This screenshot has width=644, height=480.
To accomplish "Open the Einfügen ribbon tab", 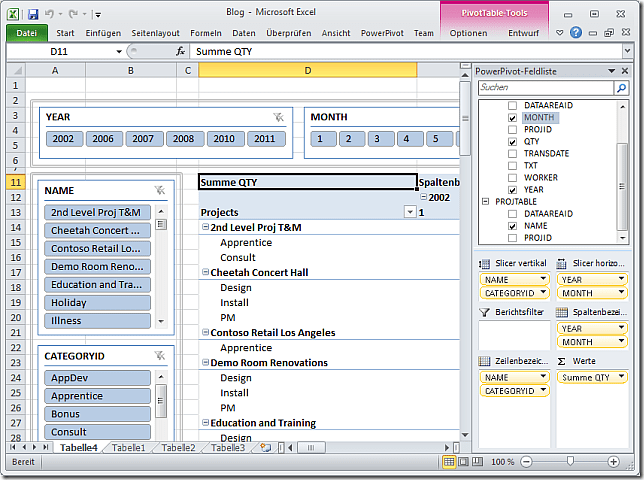I will coord(103,33).
